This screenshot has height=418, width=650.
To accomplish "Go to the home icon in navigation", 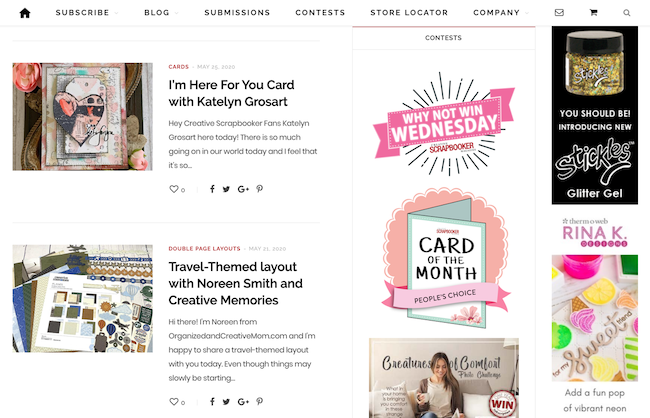I will pos(25,13).
